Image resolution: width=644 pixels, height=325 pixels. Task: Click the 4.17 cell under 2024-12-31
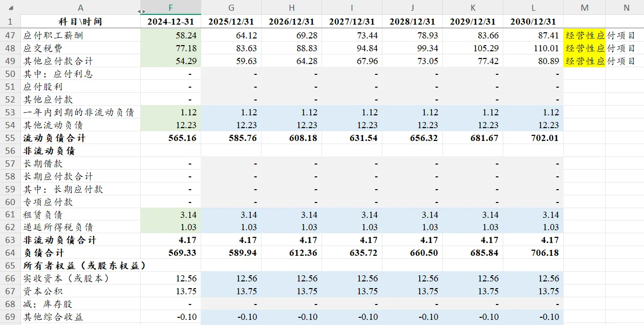click(170, 240)
